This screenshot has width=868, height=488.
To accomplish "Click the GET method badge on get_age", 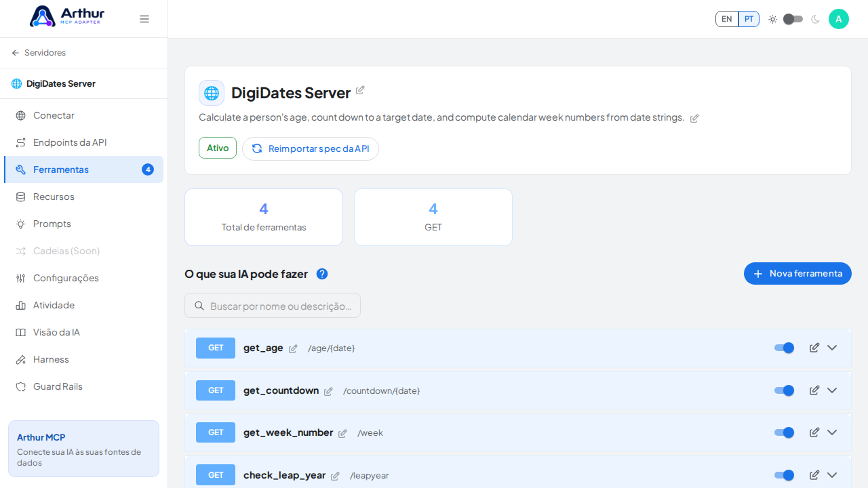I will tap(216, 348).
